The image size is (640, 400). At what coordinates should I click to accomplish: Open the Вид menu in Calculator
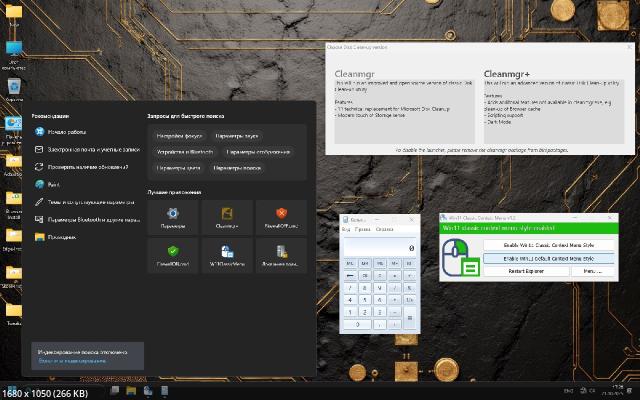(x=346, y=229)
